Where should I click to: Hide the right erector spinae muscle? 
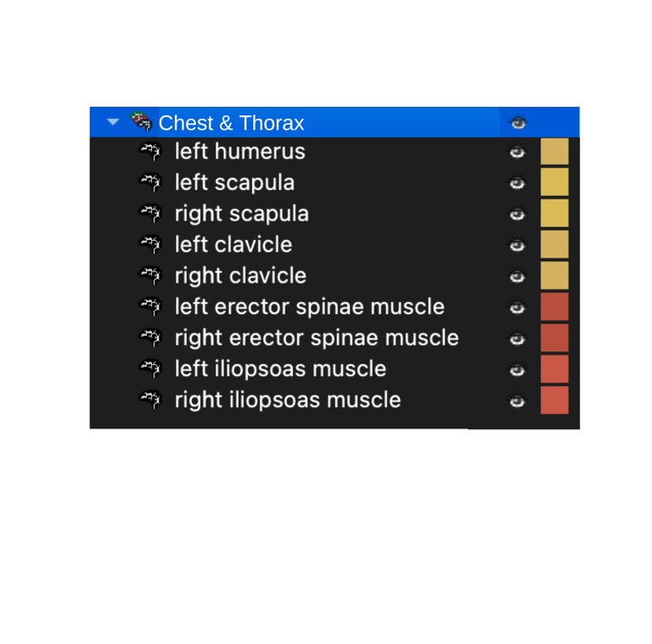click(517, 339)
